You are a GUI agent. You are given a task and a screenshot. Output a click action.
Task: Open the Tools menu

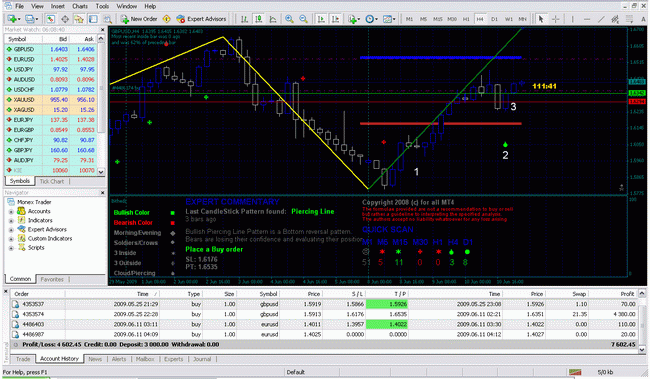102,6
